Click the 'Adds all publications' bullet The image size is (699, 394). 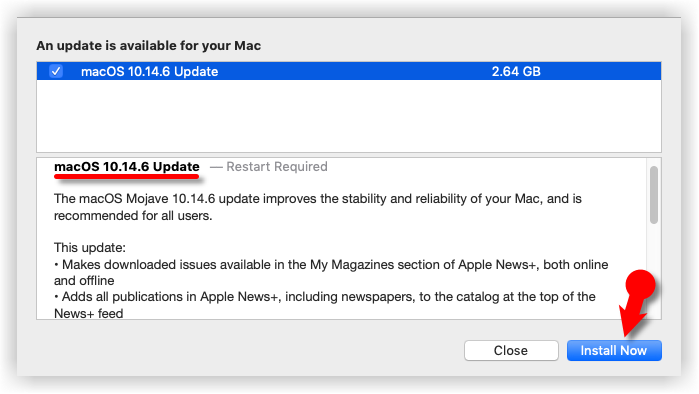click(325, 305)
